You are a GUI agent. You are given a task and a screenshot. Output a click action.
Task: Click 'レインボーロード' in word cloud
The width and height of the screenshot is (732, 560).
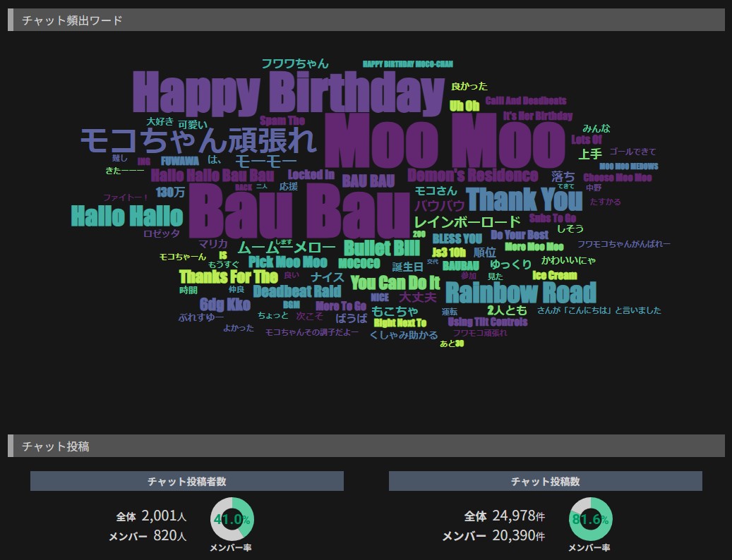[x=467, y=221]
